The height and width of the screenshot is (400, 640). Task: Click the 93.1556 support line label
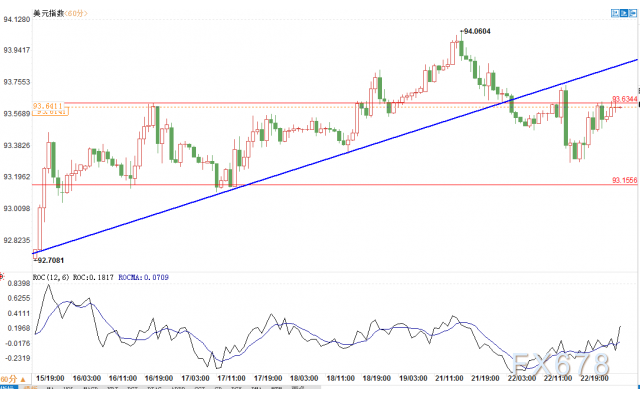624,180
